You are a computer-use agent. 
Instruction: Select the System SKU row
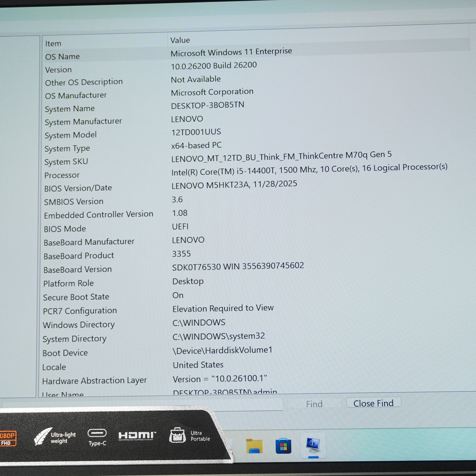66,162
